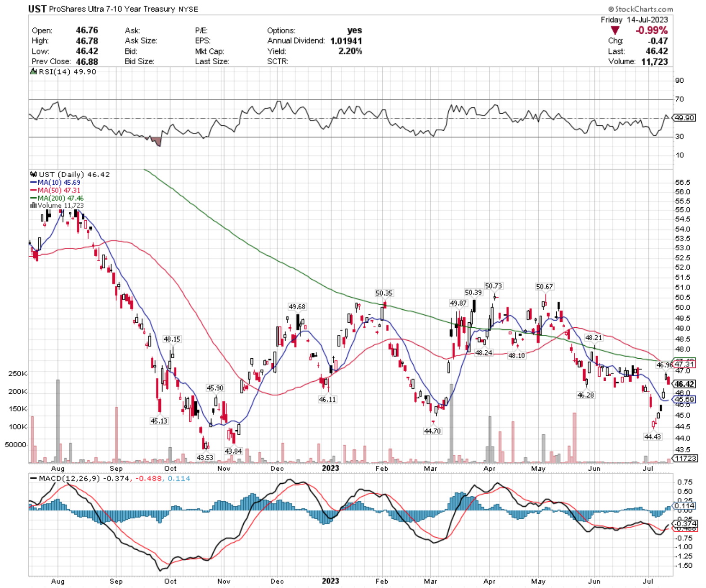
Task: Click the 43.84 price low annotation
Action: point(233,451)
